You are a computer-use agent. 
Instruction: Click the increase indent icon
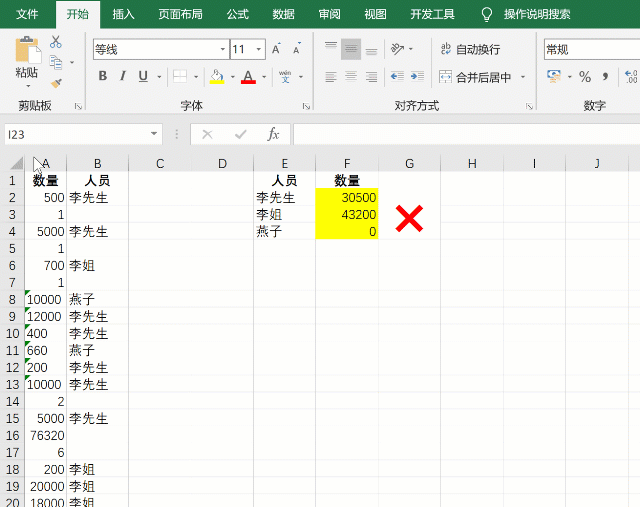pyautogui.click(x=416, y=76)
